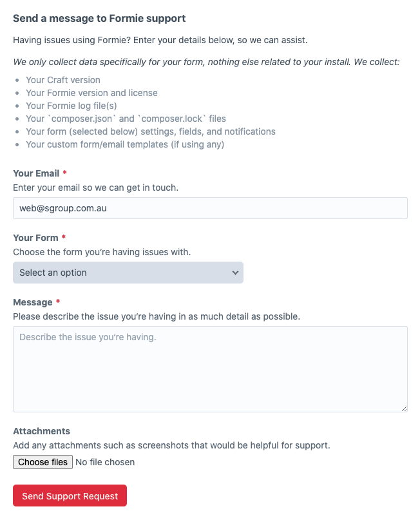Open the Select an option dropdown
420x520 pixels.
(128, 273)
